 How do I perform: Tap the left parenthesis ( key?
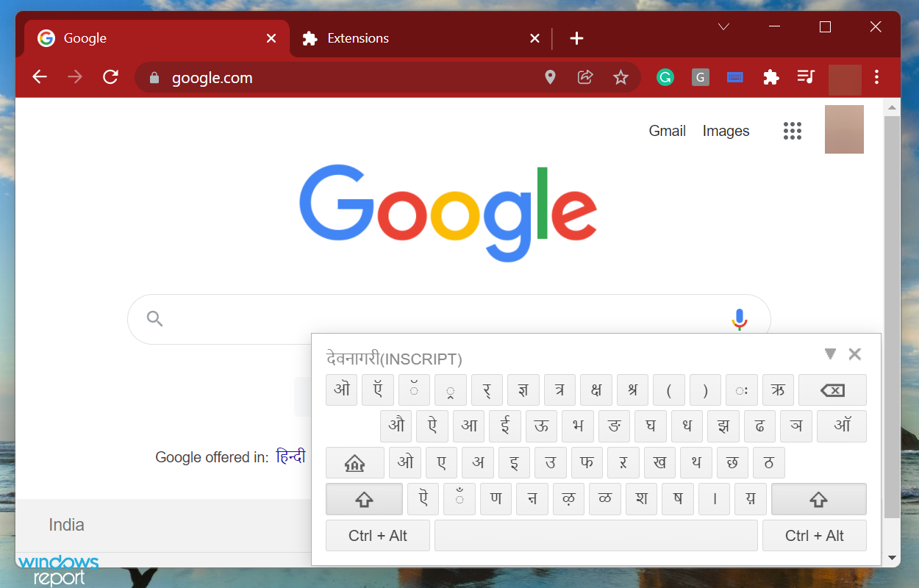[669, 390]
